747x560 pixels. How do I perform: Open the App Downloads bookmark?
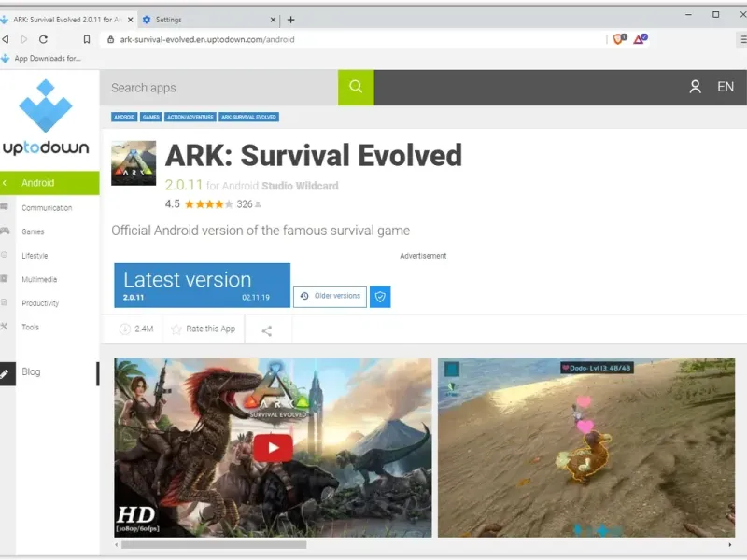41,58
